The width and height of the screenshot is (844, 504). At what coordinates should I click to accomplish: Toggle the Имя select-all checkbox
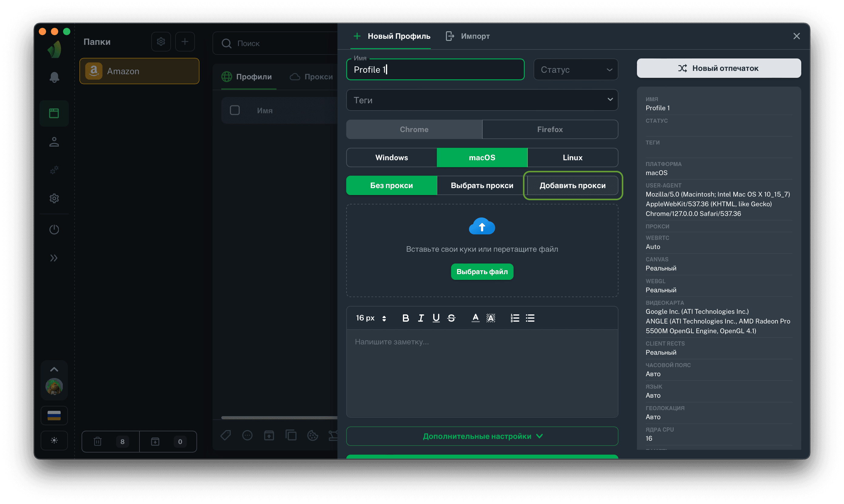(x=235, y=110)
